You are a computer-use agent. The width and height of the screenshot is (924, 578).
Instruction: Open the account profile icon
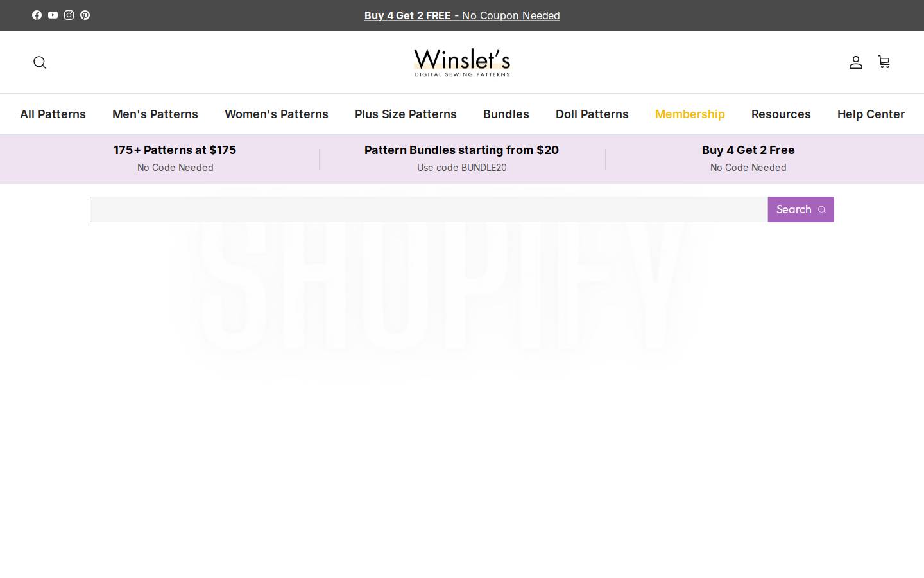855,62
